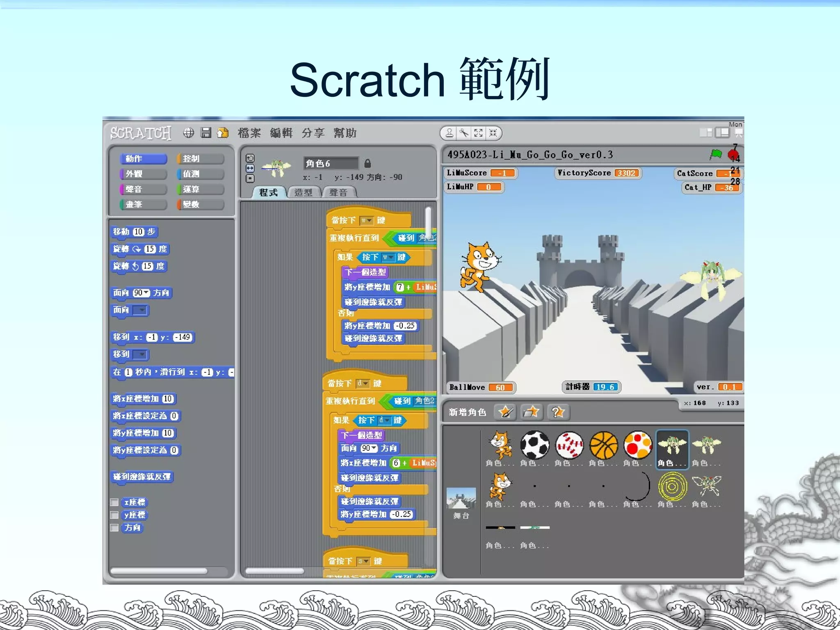Viewport: 840px width, 630px height.
Task: Select the selected winged girl sprite 角色6
Action: [672, 449]
